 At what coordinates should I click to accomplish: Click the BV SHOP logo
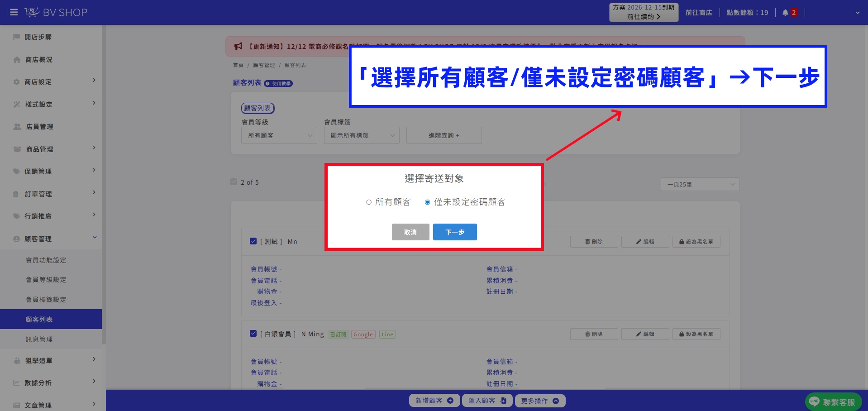[56, 12]
